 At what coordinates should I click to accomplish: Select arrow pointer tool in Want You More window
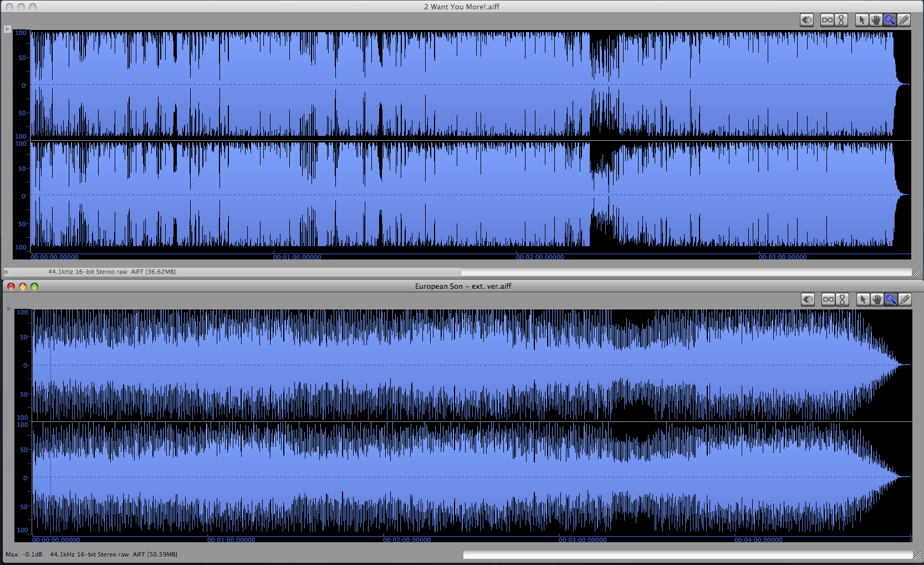coord(861,21)
